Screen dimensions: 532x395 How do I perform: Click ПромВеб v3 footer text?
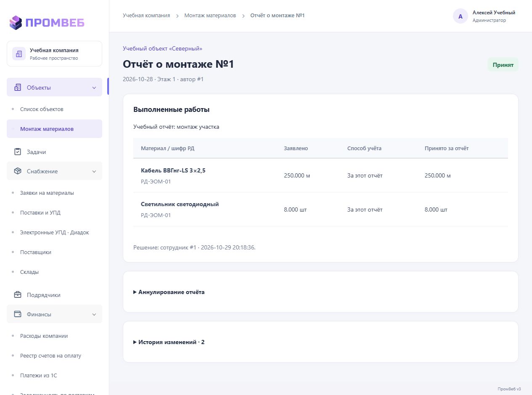click(509, 389)
